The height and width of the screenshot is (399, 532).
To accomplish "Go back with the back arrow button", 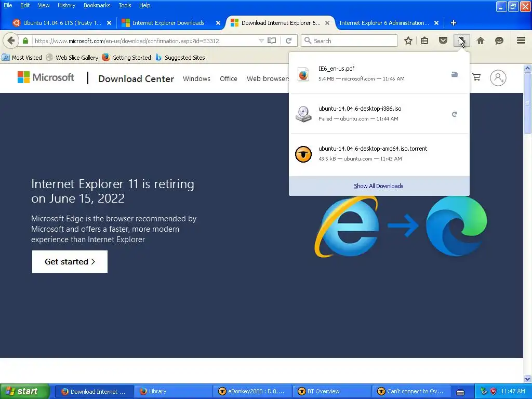I will [x=11, y=41].
